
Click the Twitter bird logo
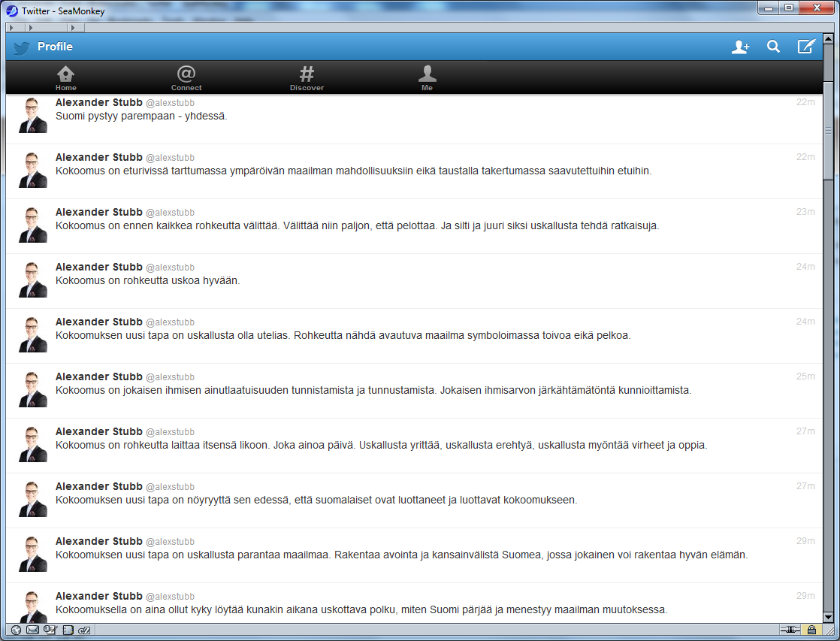point(21,48)
